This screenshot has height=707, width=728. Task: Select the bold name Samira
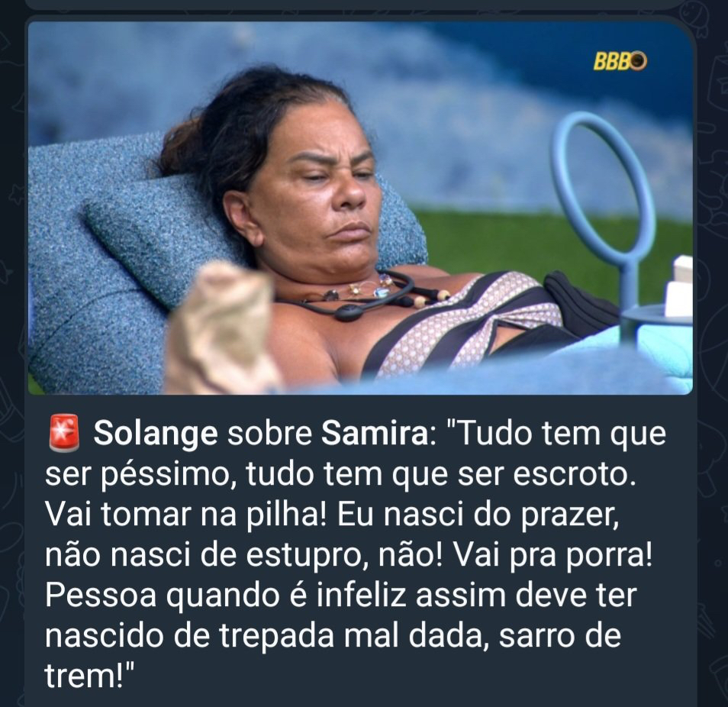tap(374, 434)
